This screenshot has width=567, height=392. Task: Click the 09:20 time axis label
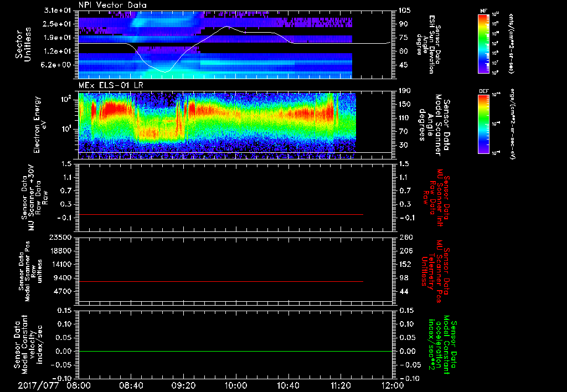183,385
